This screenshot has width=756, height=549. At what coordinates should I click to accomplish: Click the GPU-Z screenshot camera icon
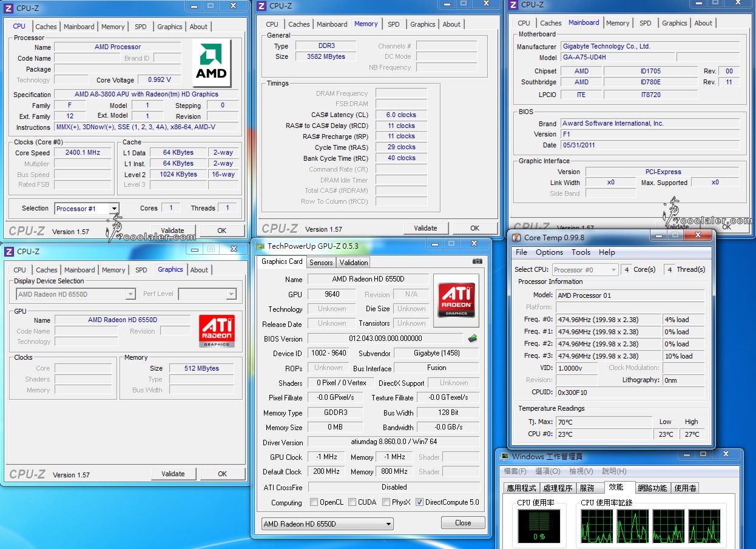478,261
